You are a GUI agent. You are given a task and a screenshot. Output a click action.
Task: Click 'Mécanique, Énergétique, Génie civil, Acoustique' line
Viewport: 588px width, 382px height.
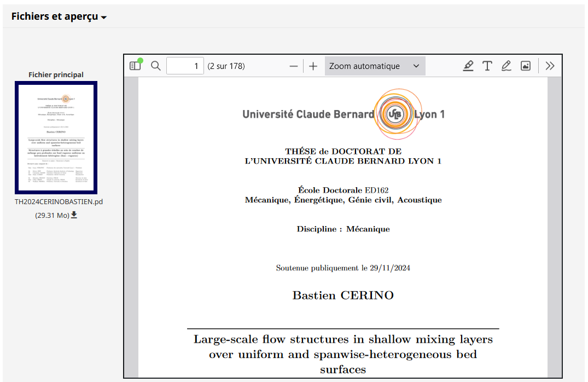click(x=343, y=200)
